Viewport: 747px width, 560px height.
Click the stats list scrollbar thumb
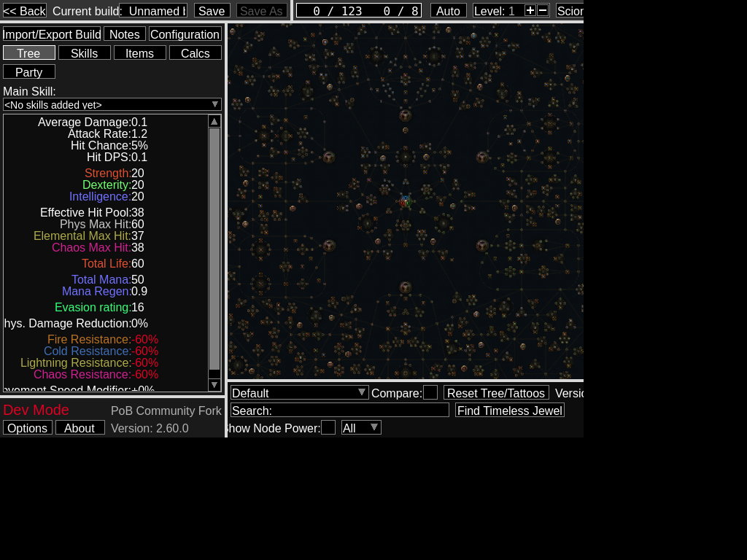tap(214, 249)
